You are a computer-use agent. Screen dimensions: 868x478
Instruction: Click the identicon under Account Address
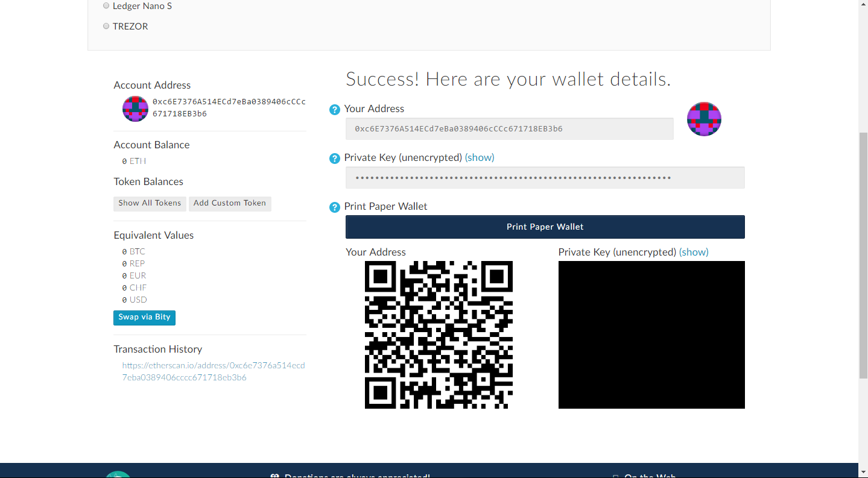[x=135, y=108]
